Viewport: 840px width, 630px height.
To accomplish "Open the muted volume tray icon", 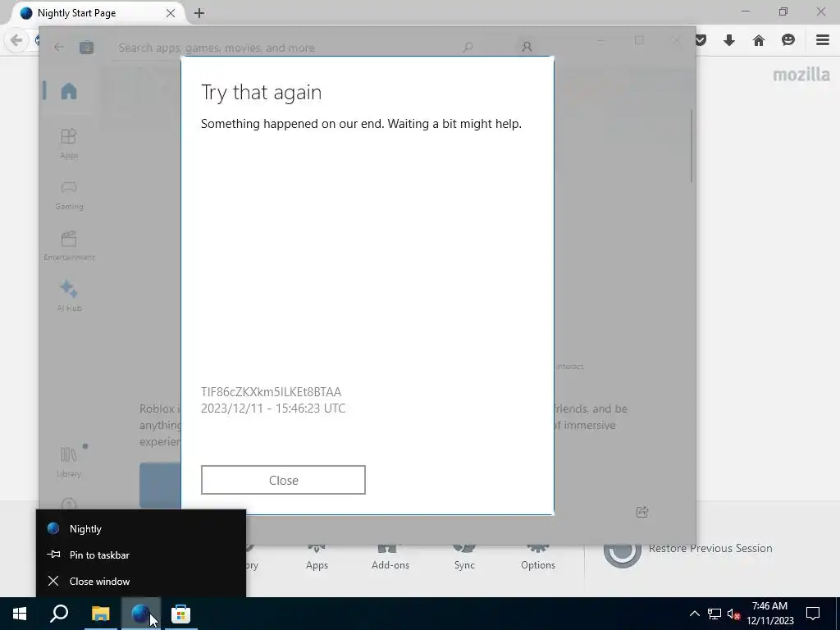I will coord(733,614).
